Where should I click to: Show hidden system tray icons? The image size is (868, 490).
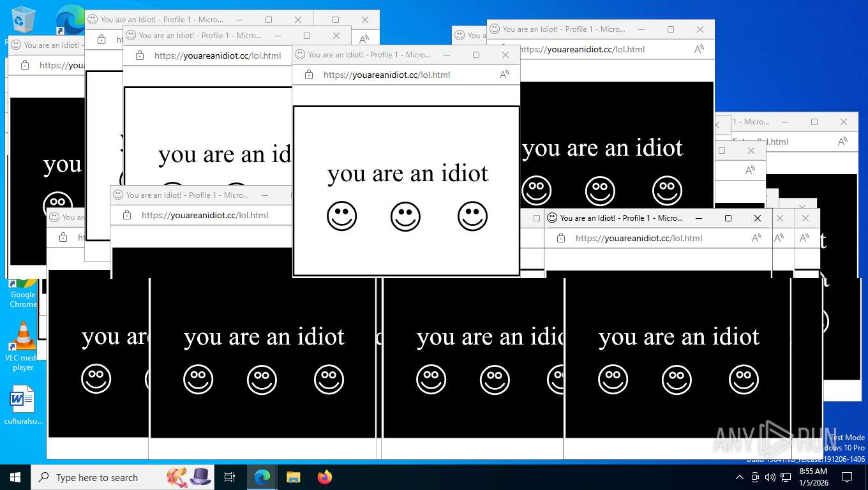(x=740, y=477)
